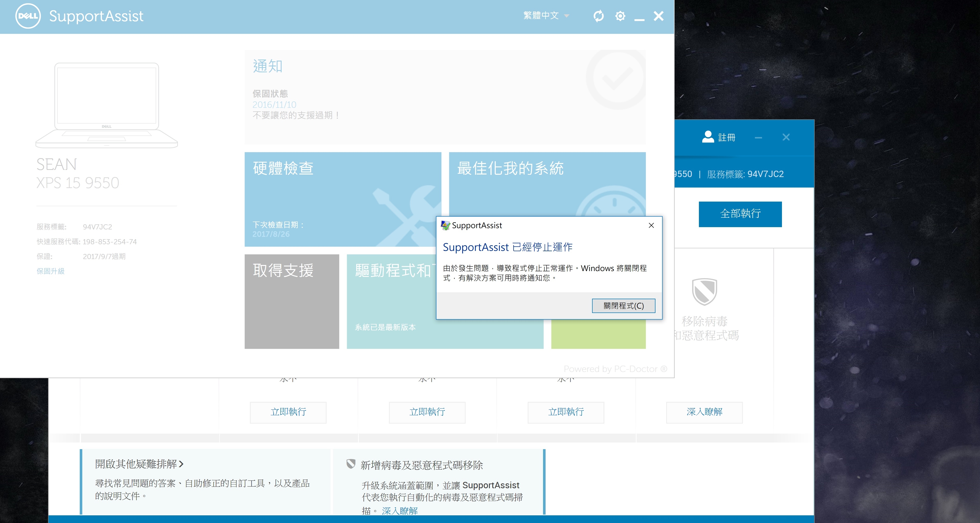Click service tag text 94V7JC2 in blue bar
The height and width of the screenshot is (523, 980).
(765, 174)
